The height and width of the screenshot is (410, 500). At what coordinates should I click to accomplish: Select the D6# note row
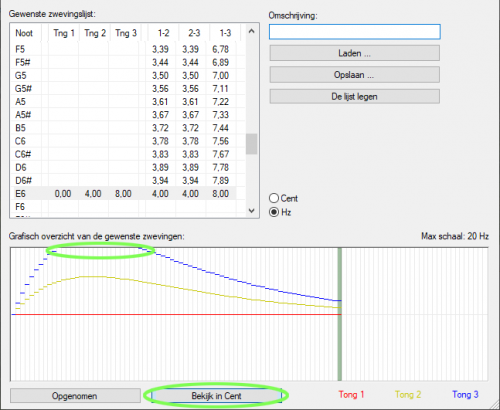pos(128,180)
